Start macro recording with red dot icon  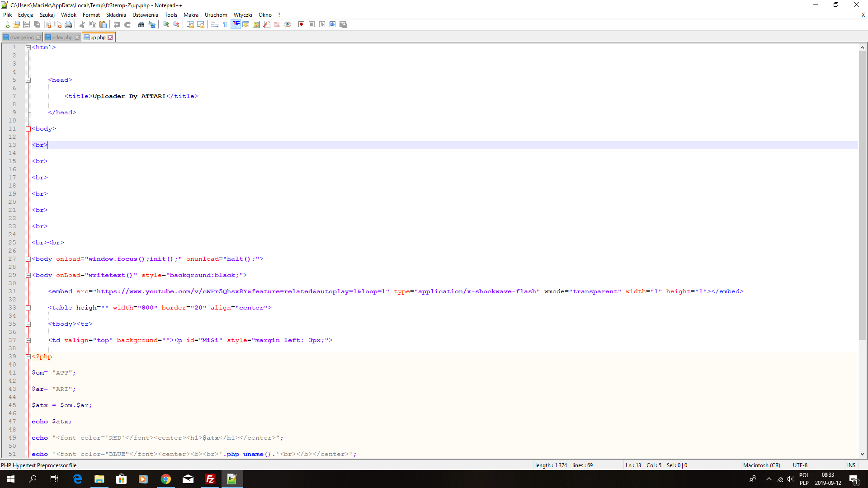click(x=301, y=24)
